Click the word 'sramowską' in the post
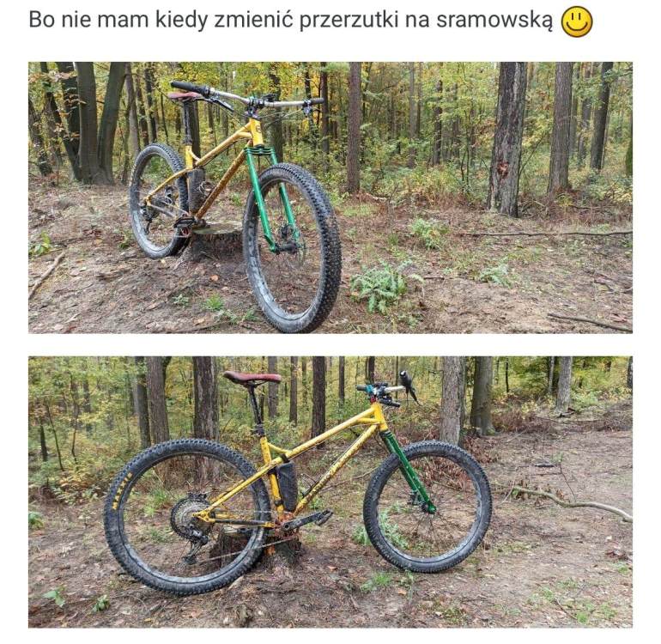 tap(494, 20)
